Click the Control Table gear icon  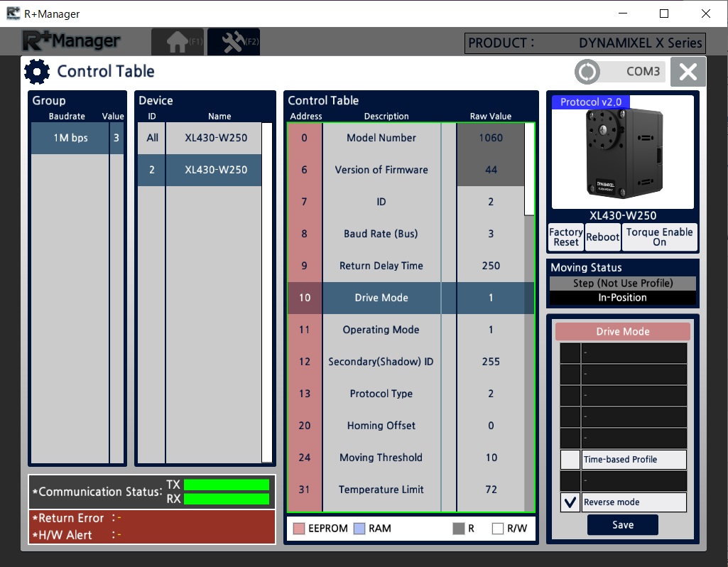coord(37,72)
